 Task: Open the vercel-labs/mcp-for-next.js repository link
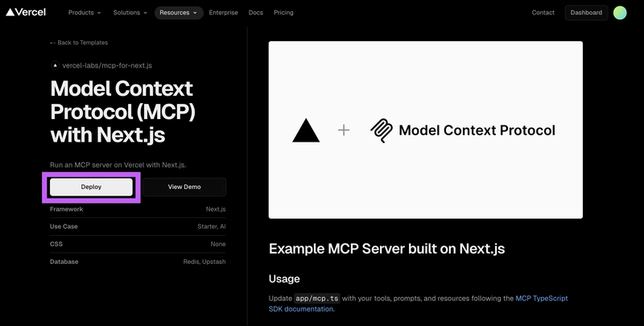(107, 65)
